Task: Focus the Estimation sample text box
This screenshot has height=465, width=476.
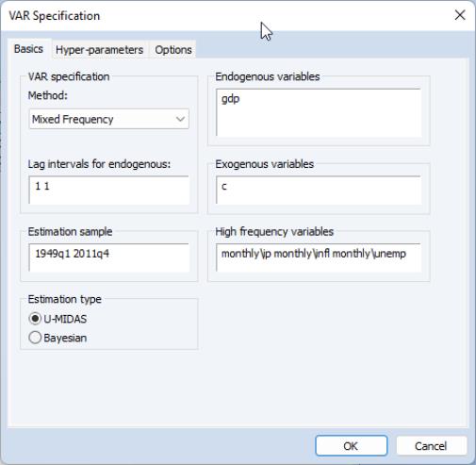Action: [108, 257]
